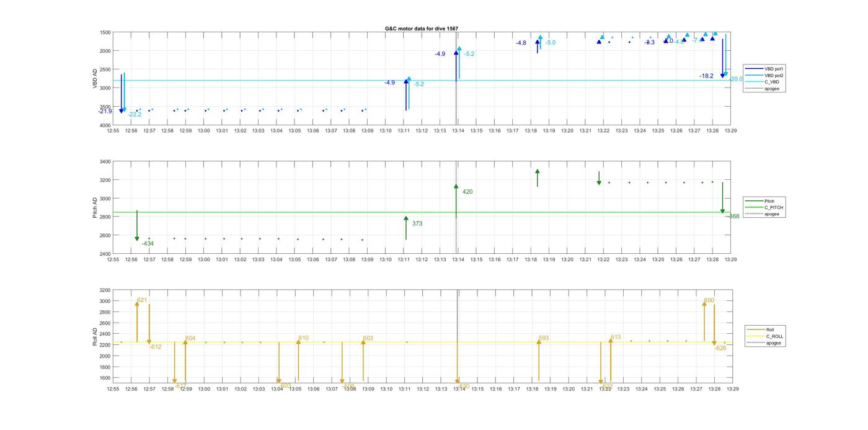Click 'apogee' entry in the VBD legend
The image size is (868, 430).
[x=762, y=88]
